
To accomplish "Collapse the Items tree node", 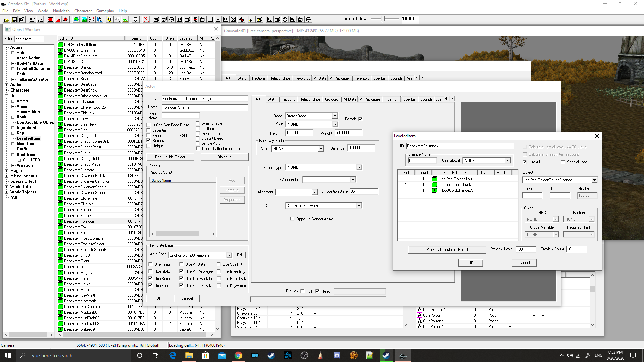I will coord(6,96).
